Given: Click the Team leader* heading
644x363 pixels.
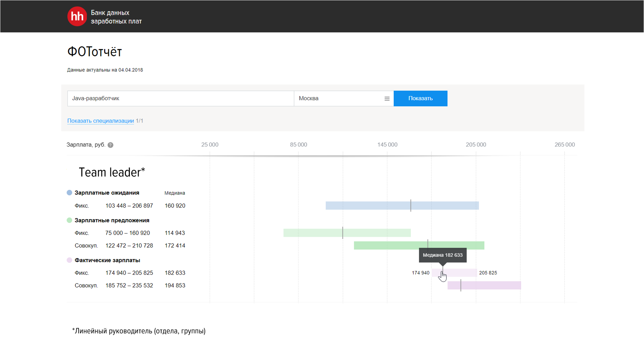Looking at the screenshot, I should point(112,172).
